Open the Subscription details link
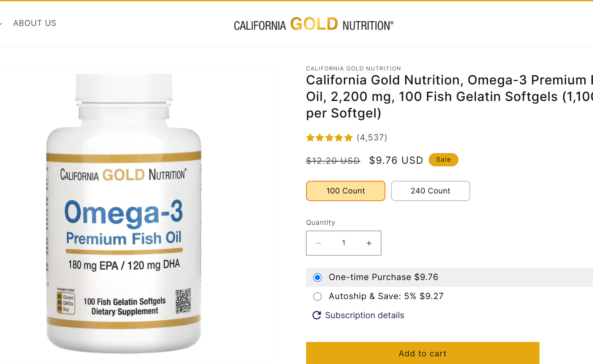The height and width of the screenshot is (364, 593). pos(365,315)
